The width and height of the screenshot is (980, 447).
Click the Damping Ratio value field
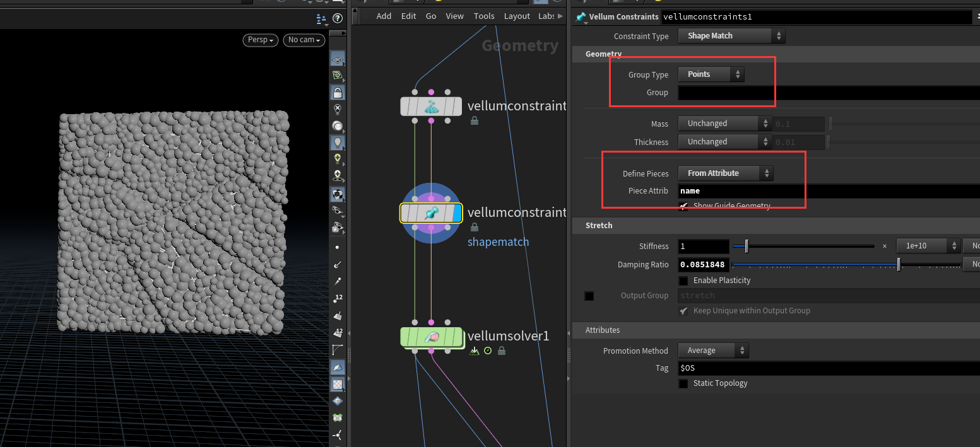pyautogui.click(x=704, y=265)
